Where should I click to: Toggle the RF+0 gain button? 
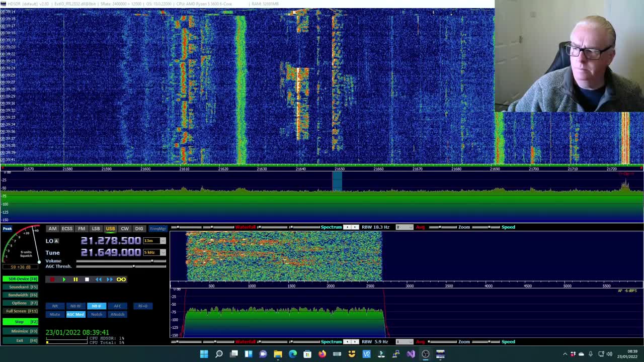pos(143,306)
